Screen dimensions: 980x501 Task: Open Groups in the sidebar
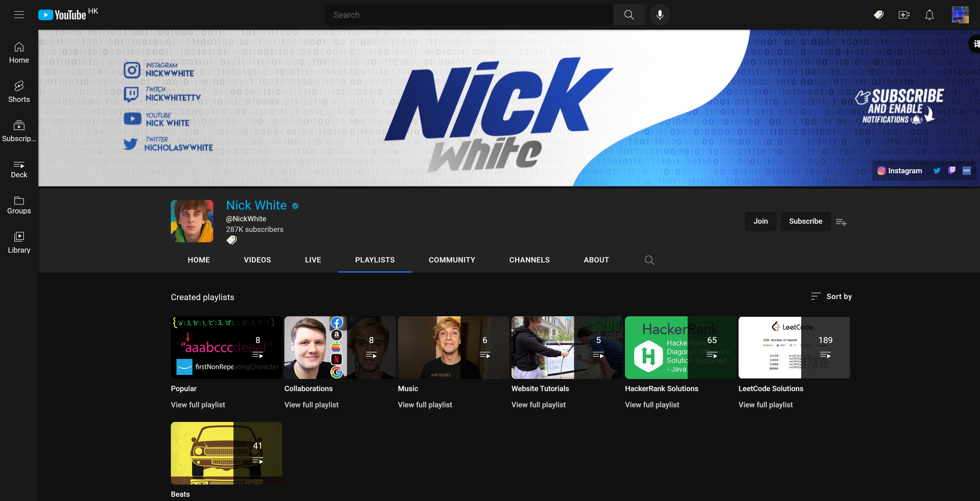click(x=19, y=205)
